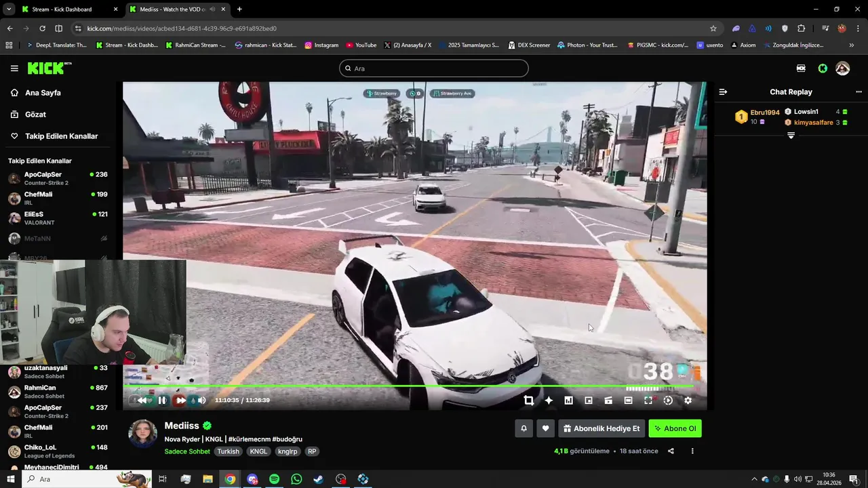Rewind the video with the back button
The image size is (868, 488).
142,401
